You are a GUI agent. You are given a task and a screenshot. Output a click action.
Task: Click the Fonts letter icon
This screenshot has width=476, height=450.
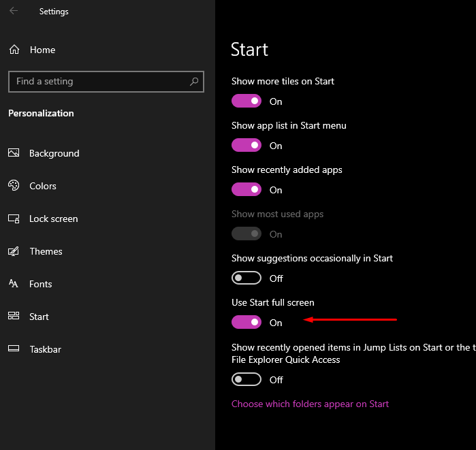(14, 284)
